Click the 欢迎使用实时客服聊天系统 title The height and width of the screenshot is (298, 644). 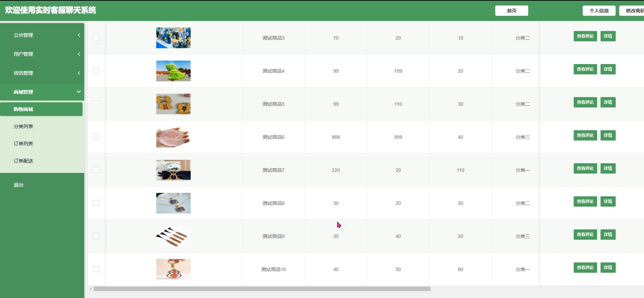tap(50, 10)
